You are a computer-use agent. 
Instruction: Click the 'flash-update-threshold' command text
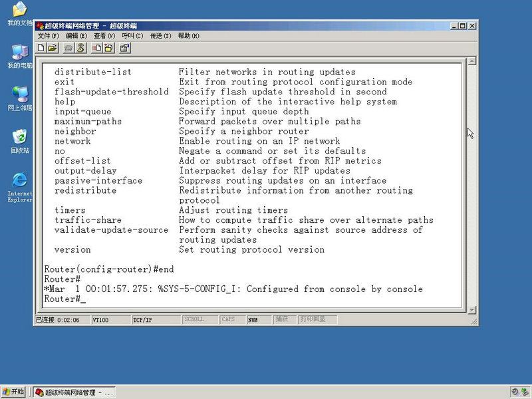[x=111, y=92]
